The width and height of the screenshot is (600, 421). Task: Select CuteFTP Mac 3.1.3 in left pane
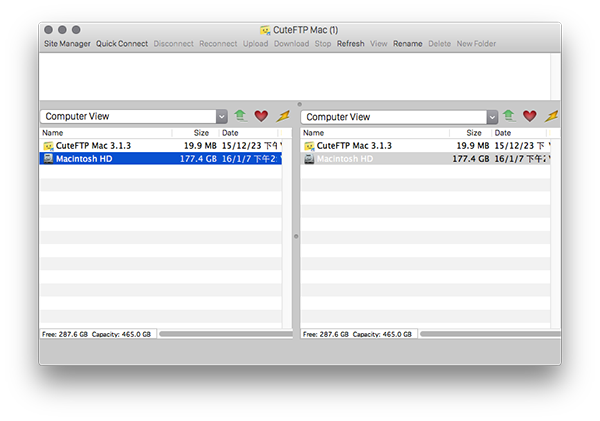(x=161, y=146)
